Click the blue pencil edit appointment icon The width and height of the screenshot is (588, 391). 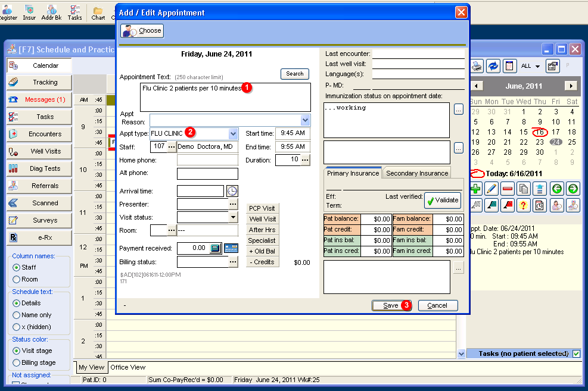click(x=491, y=189)
